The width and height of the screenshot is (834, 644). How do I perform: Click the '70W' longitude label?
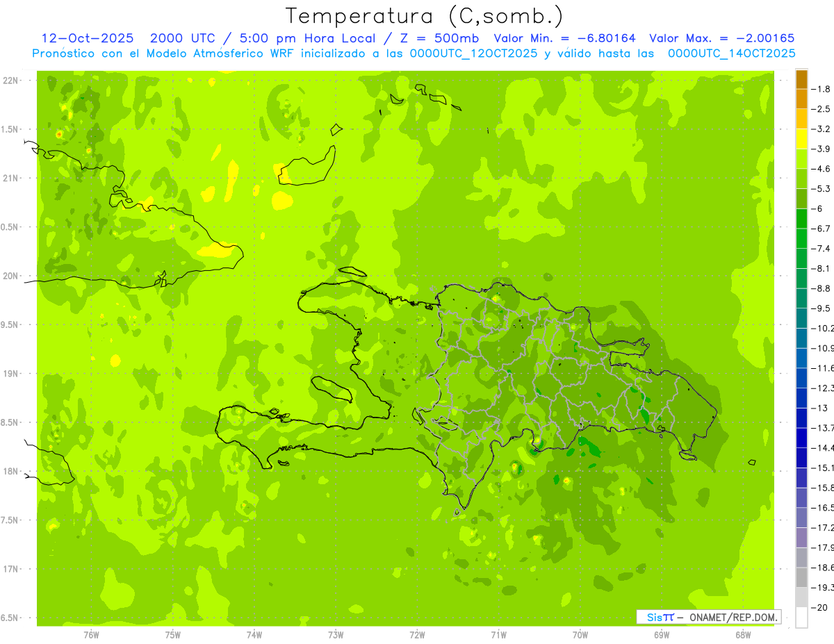click(580, 634)
